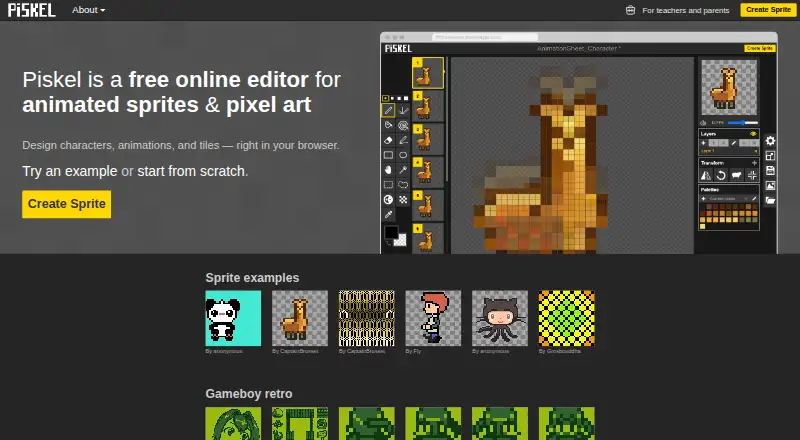Open For teachers and parents link
Viewport: 800px width, 440px height.
(685, 10)
